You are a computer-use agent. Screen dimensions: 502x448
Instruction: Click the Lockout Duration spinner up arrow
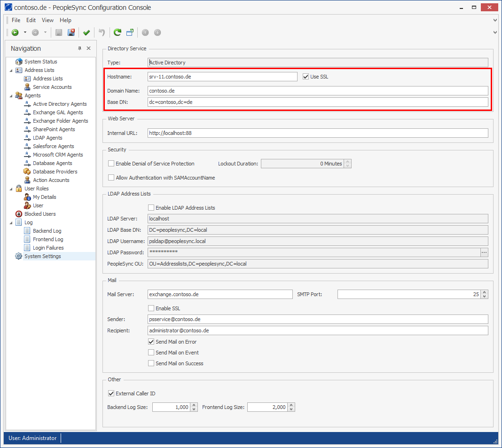(347, 162)
